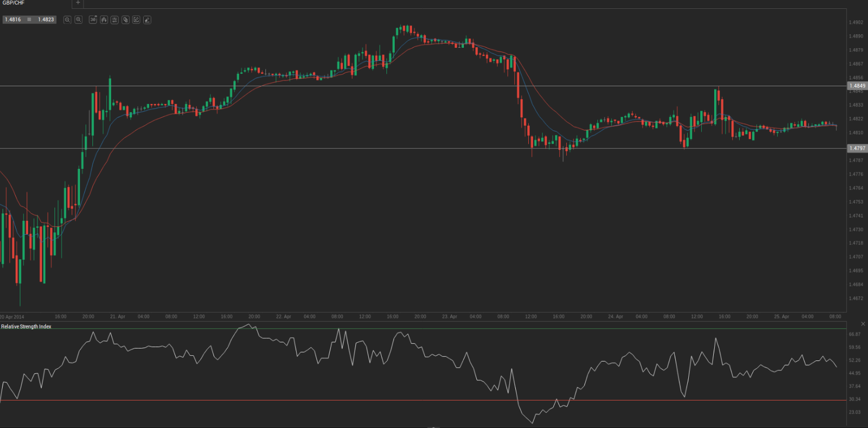Zoom out the chart with the minus magnifier

(68, 20)
